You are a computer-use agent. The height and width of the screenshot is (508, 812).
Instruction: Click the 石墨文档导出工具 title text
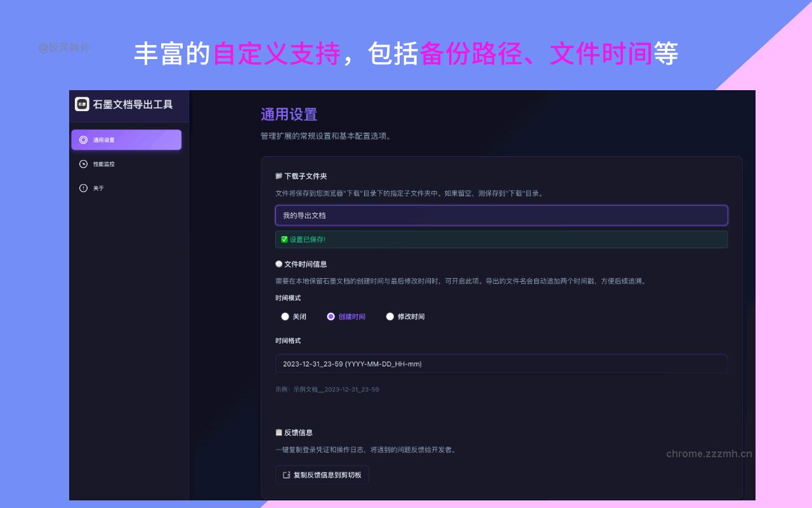click(133, 104)
